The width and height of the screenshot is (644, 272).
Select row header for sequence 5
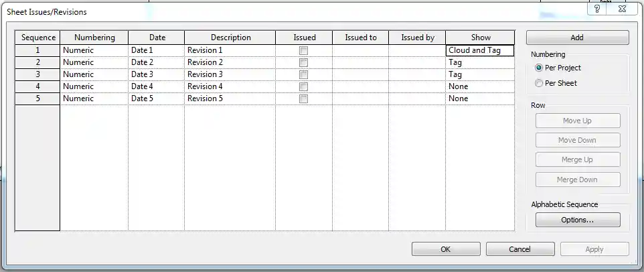click(37, 98)
